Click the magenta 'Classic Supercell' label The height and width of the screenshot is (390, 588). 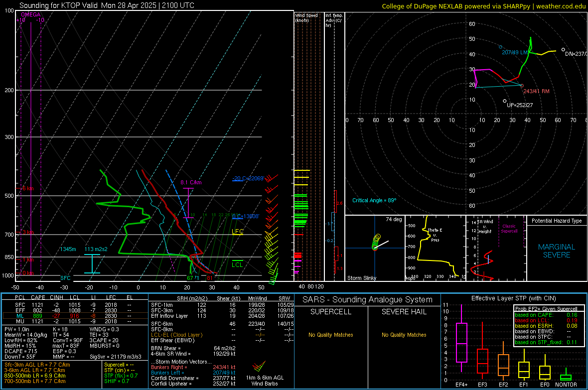(509, 229)
